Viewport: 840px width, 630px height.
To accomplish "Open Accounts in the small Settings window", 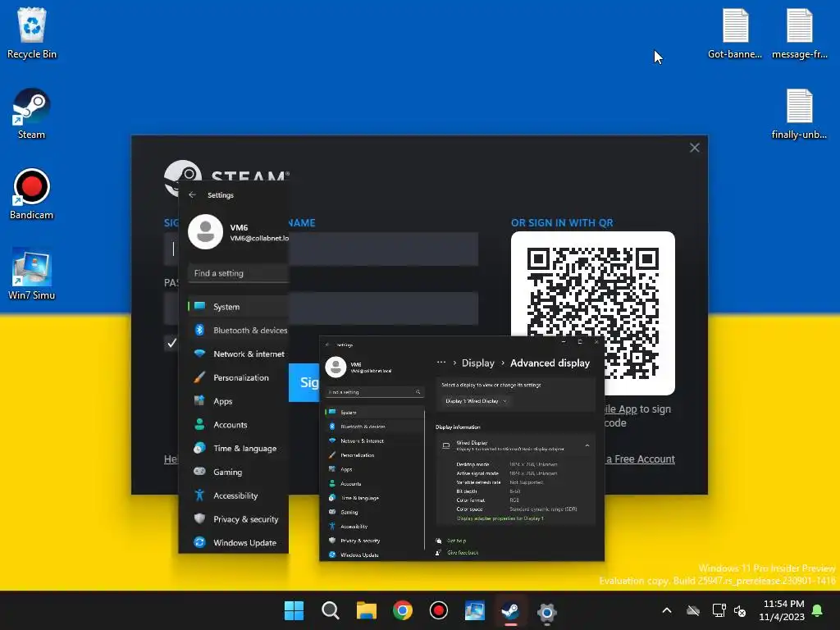I will pos(374,483).
